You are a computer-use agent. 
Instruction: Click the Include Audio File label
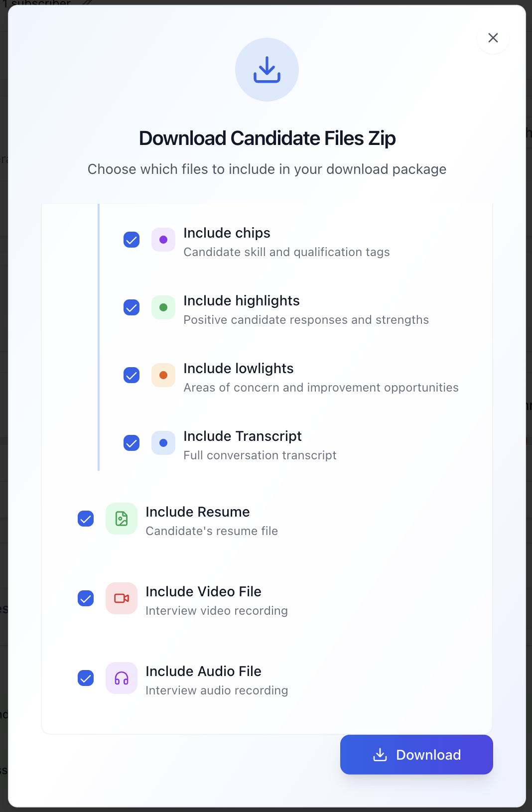tap(203, 671)
